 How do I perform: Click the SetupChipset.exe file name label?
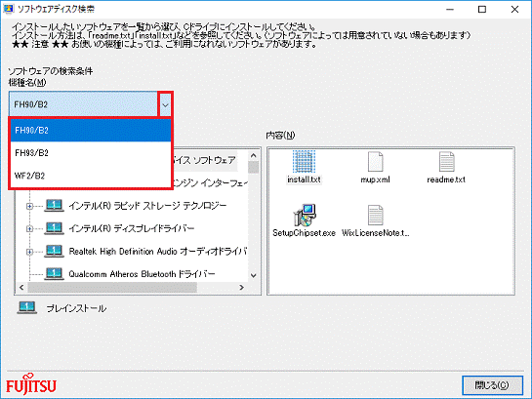pos(304,233)
